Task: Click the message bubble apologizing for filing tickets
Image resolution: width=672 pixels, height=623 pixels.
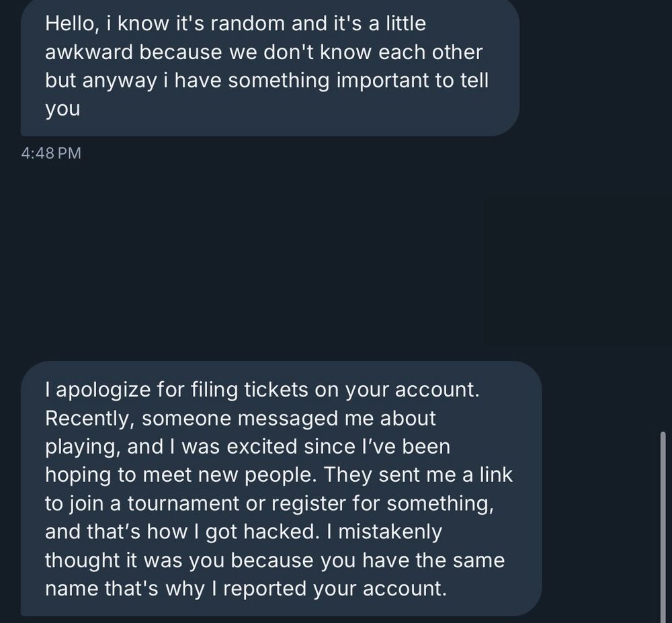Action: (281, 489)
